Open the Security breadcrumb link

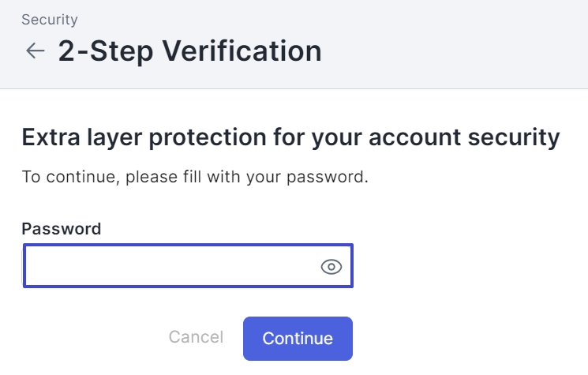[x=50, y=20]
